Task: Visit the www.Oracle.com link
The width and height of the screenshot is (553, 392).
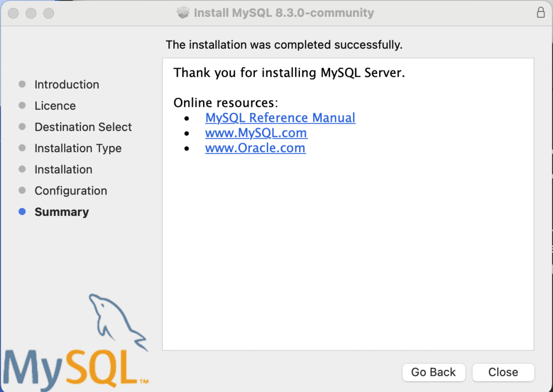Action: point(255,148)
